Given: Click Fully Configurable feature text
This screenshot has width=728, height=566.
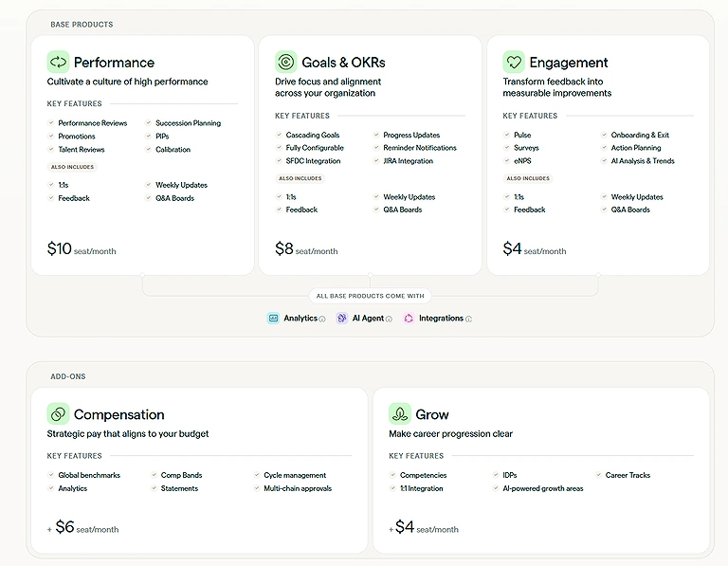Looking at the screenshot, I should [315, 148].
